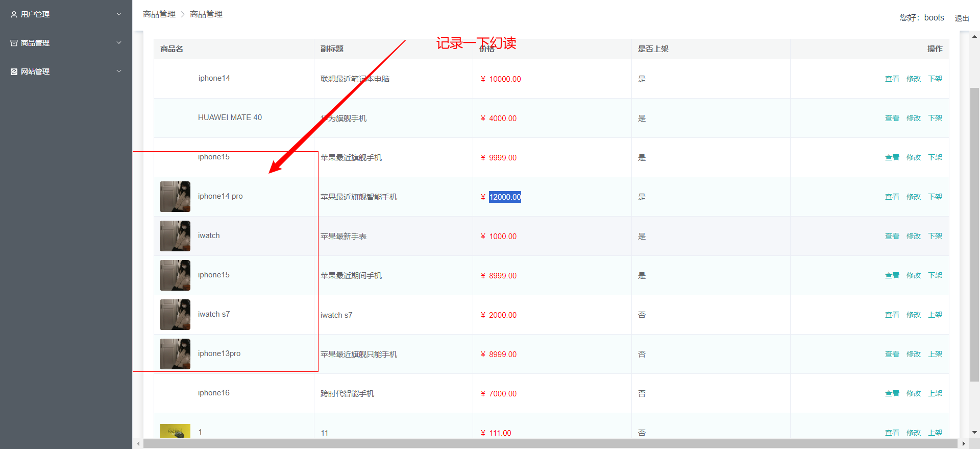Click 修改 for the iphone14 row

(x=913, y=79)
